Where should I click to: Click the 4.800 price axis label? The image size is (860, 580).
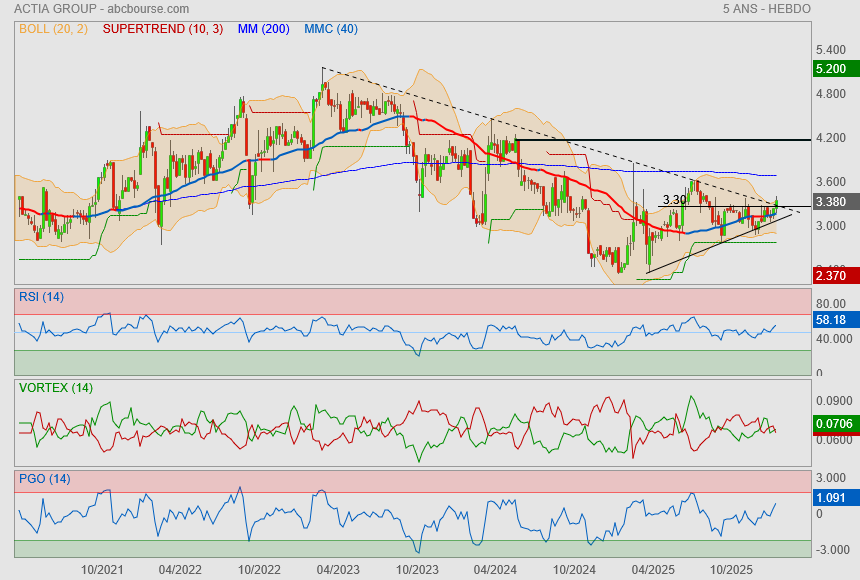coord(830,94)
